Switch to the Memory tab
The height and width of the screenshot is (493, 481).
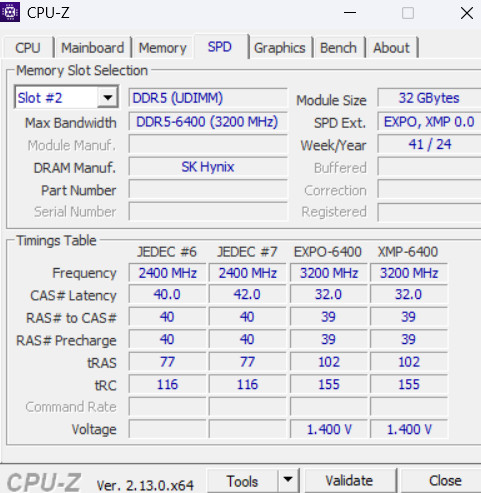click(163, 48)
